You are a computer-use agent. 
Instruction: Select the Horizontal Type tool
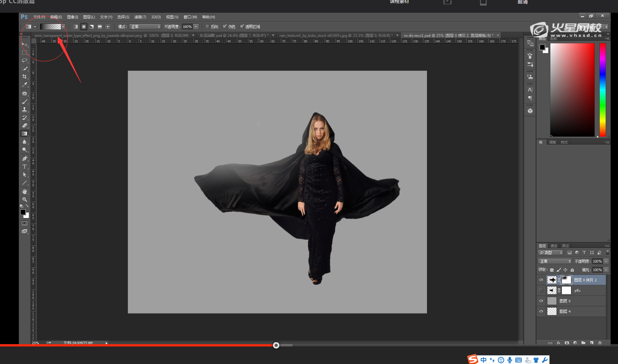coord(24,166)
